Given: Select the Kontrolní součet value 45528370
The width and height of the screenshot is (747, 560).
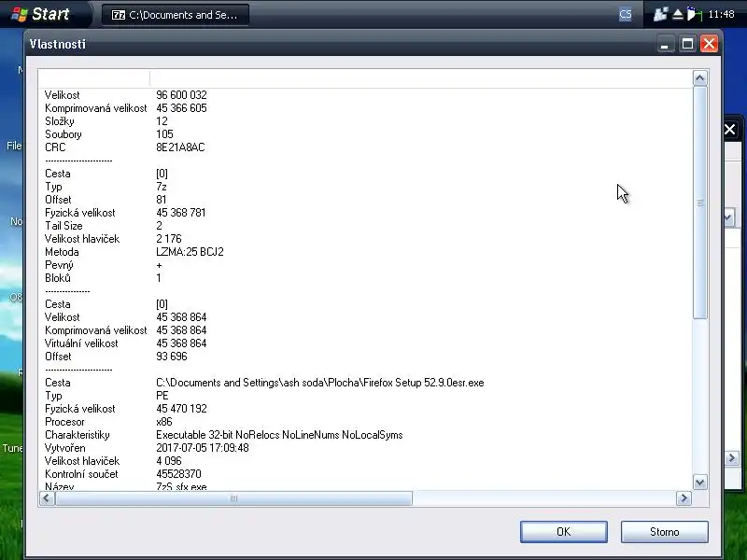Looking at the screenshot, I should pyautogui.click(x=178, y=474).
